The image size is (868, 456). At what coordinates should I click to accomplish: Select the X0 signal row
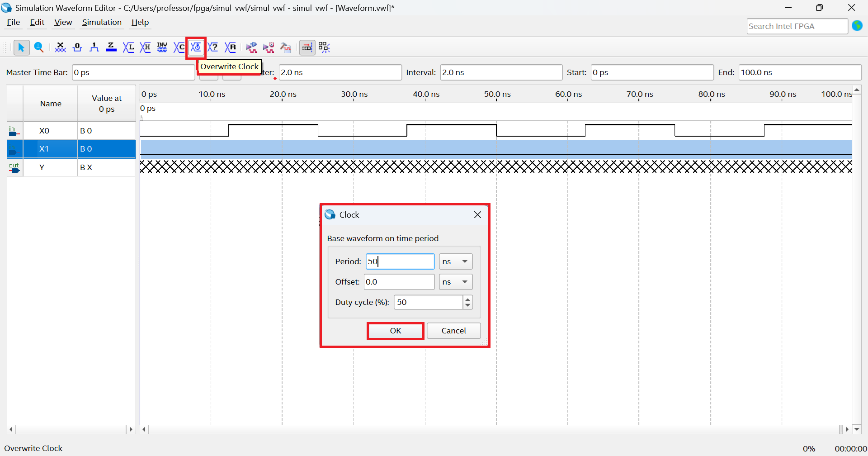pos(44,131)
